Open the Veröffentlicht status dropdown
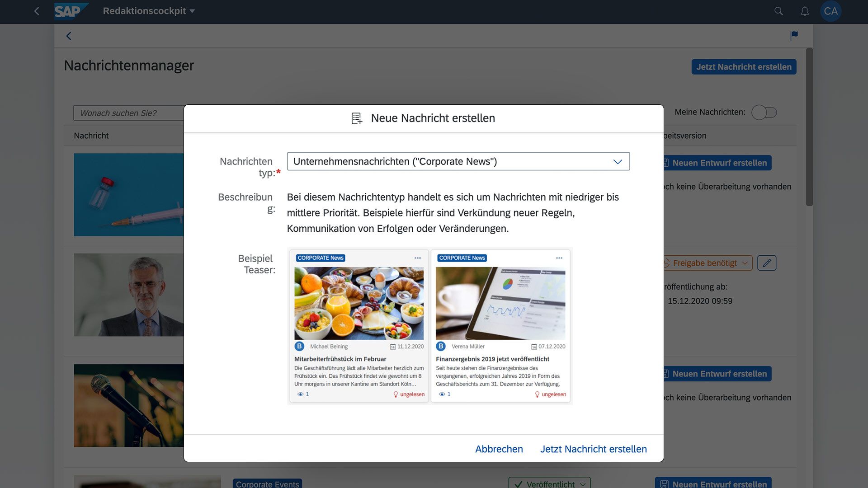This screenshot has height=488, width=868. (583, 484)
